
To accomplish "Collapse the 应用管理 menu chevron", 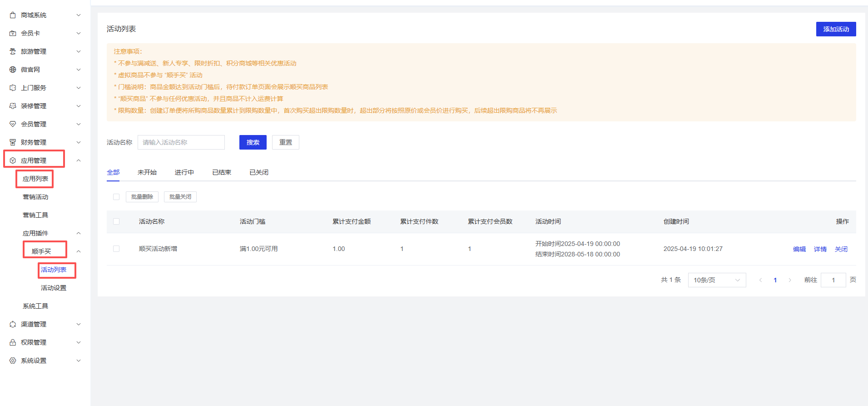I will tap(79, 160).
